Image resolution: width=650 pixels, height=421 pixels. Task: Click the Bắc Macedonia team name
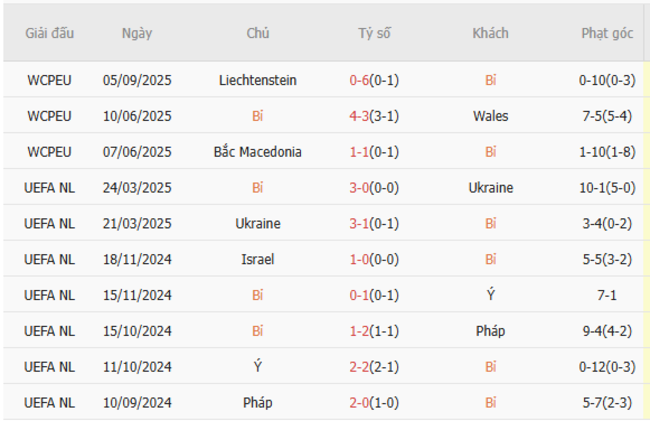tap(257, 152)
